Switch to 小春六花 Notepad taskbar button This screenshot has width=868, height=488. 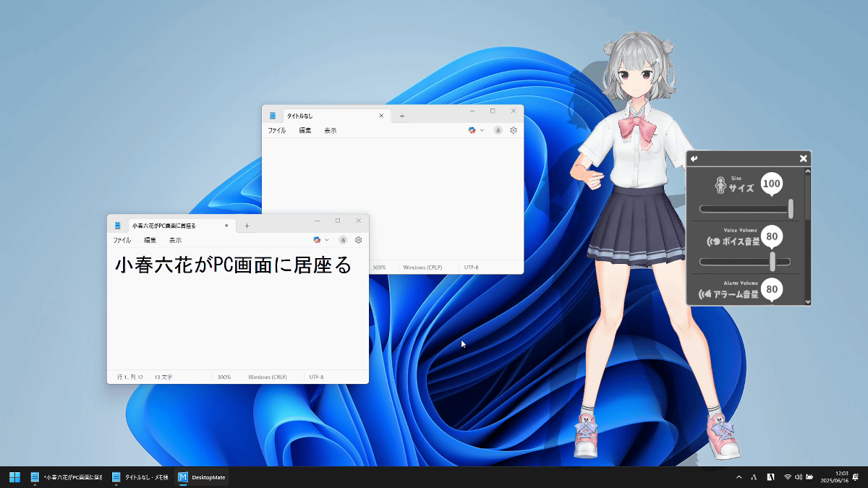point(66,477)
